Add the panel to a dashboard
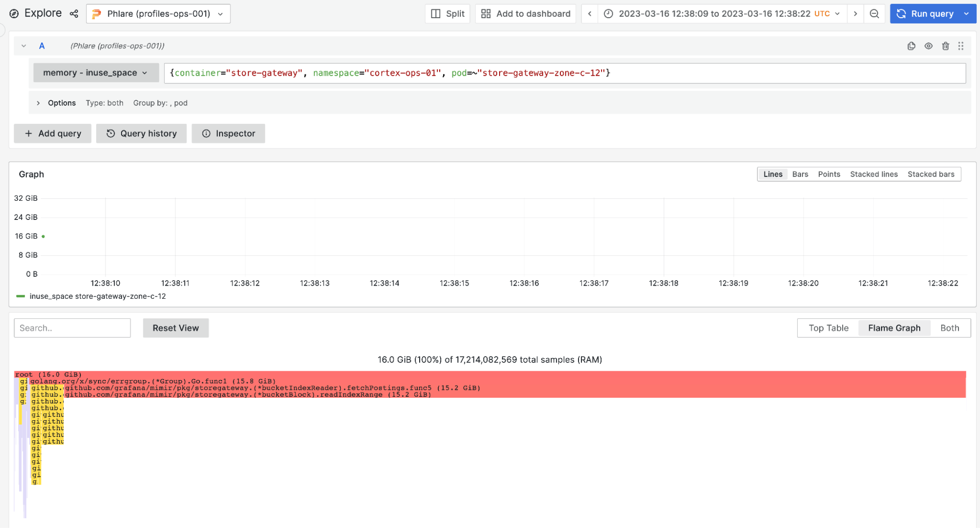980x528 pixels. (525, 13)
